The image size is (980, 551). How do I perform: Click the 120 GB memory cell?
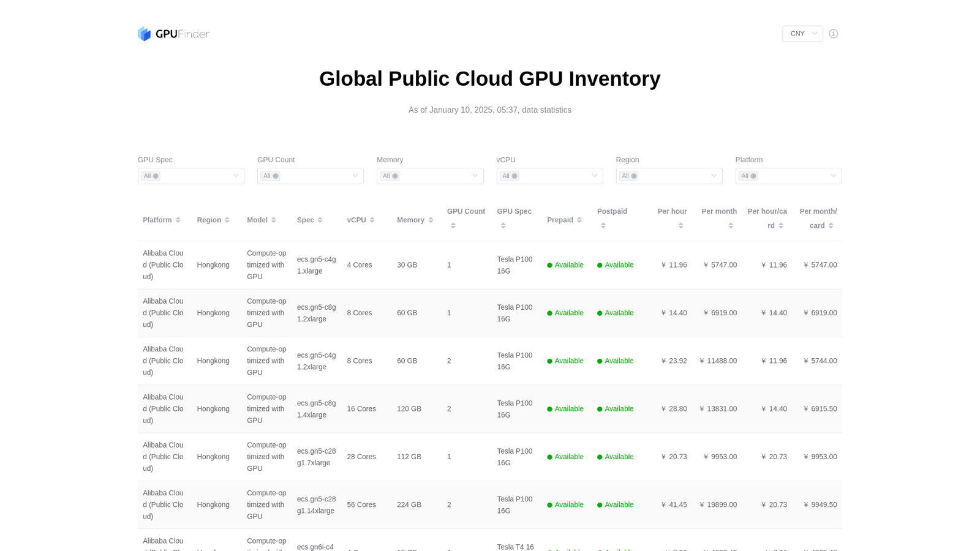(409, 409)
